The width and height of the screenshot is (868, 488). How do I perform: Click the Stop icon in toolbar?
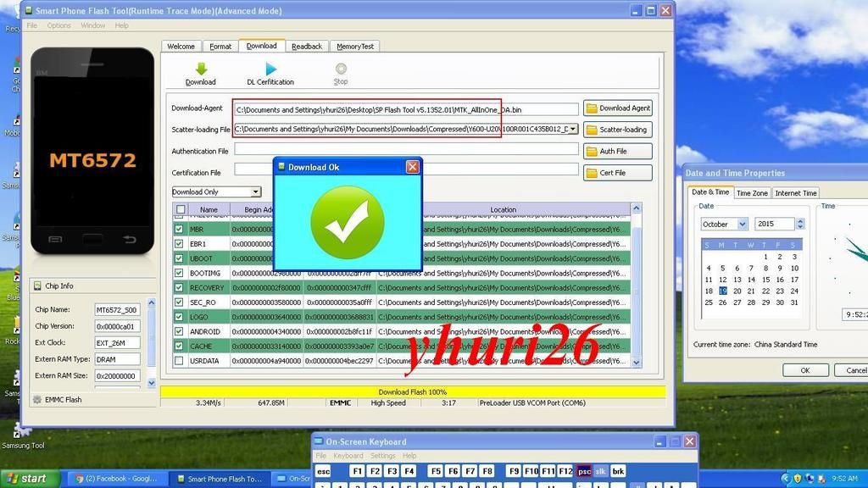[x=341, y=69]
